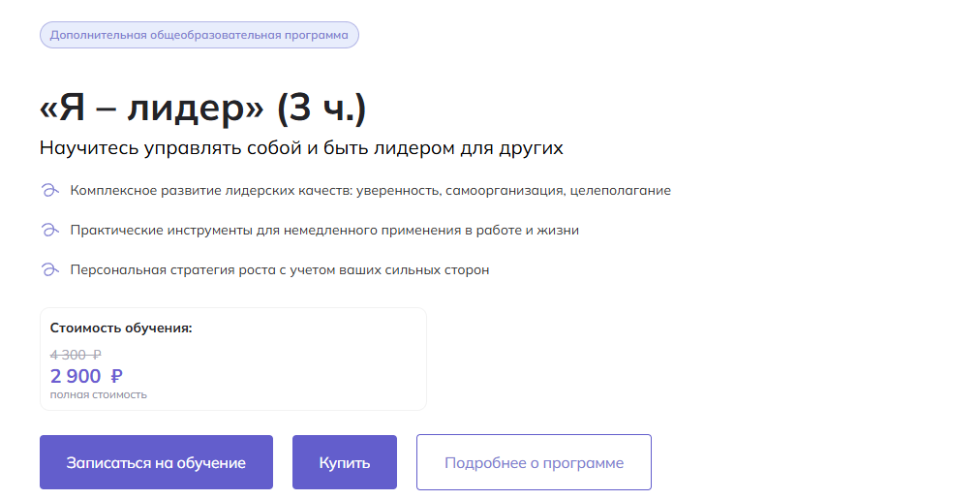Click the discounted price number 2 900
Screen dimensions: 980x500
[x=76, y=376]
